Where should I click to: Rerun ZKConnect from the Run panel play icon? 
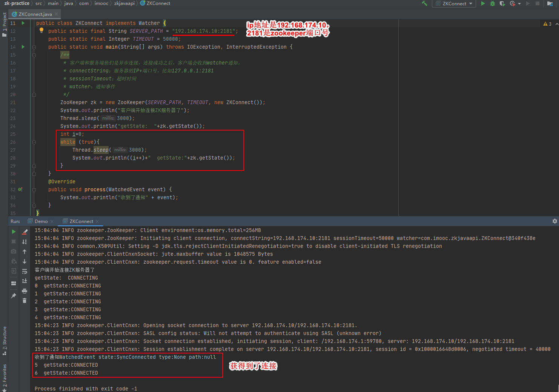click(14, 232)
